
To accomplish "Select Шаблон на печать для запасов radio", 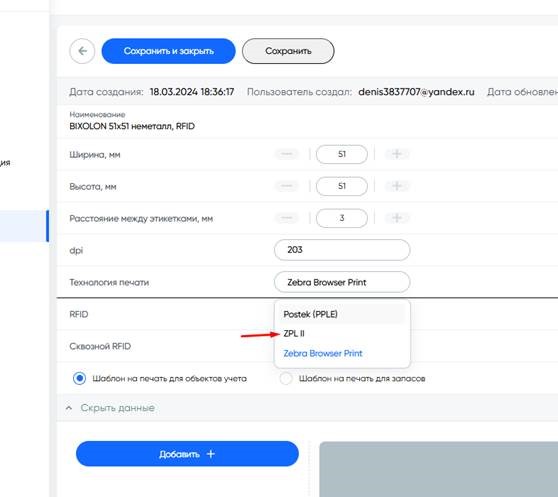I will coord(286,378).
